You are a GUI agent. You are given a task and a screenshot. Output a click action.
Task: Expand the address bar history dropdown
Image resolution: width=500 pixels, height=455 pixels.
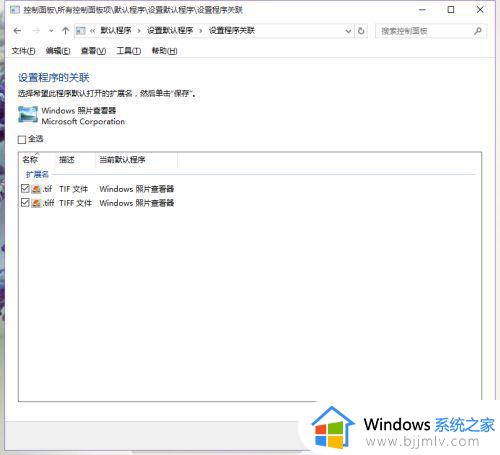348,31
